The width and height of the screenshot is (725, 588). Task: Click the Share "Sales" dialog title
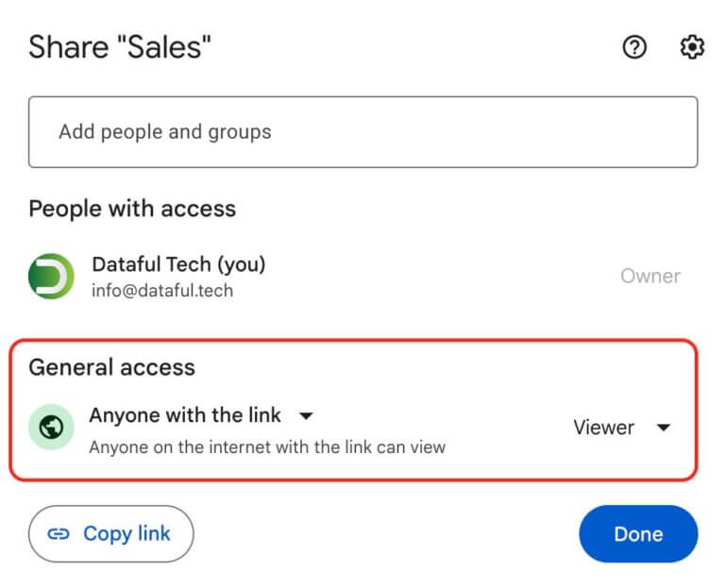click(120, 47)
